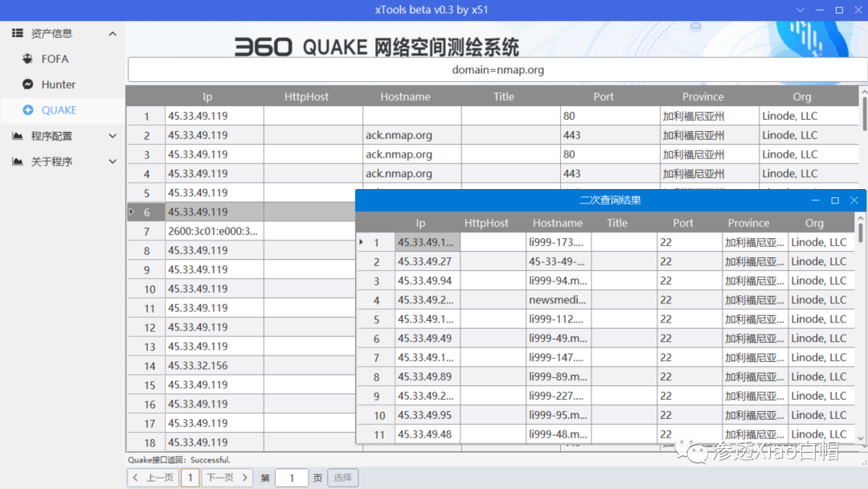This screenshot has height=489, width=868.
Task: Sort main table by Ip column
Action: [207, 97]
